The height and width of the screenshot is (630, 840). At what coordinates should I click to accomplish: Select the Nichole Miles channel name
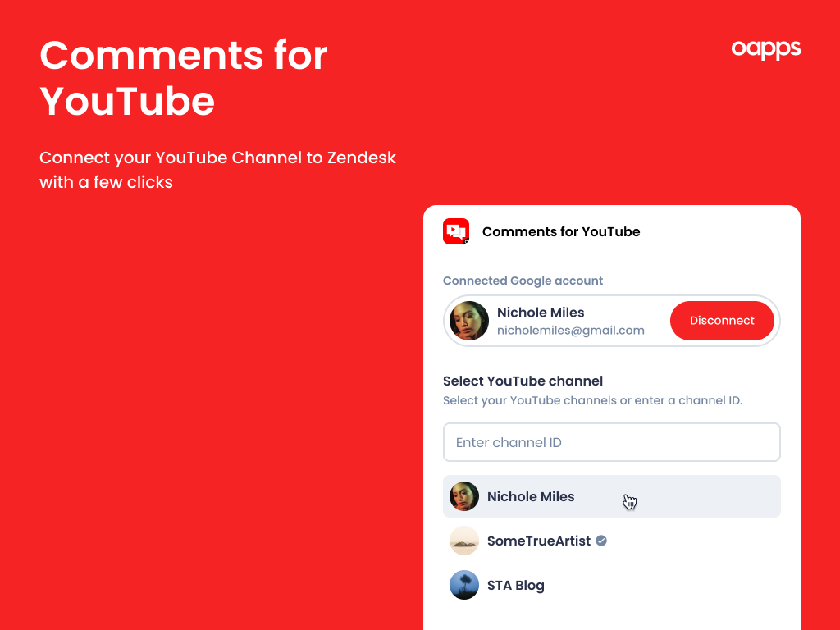click(531, 496)
